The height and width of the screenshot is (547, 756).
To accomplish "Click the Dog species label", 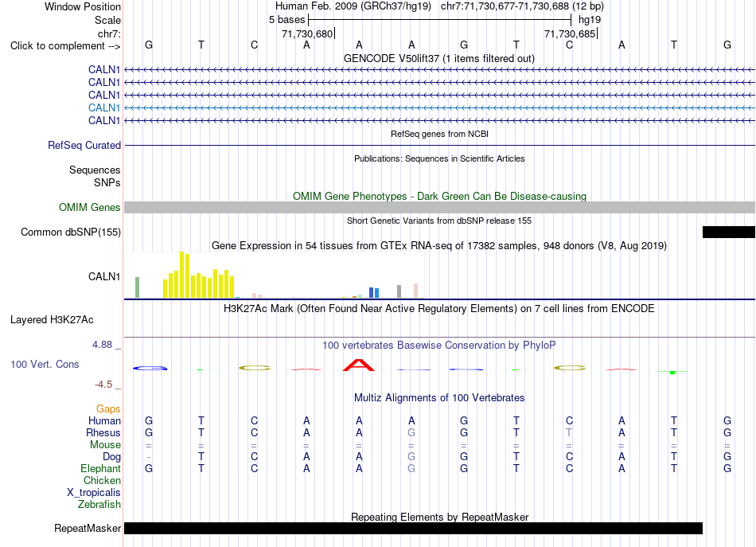I will click(111, 456).
